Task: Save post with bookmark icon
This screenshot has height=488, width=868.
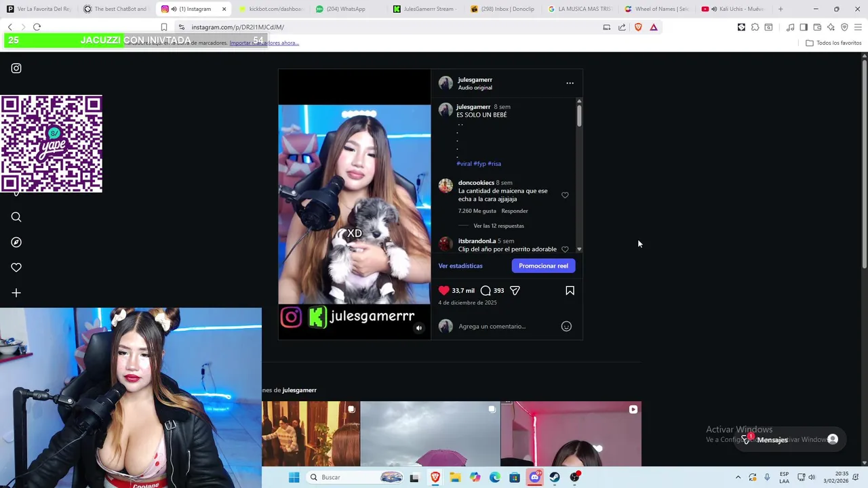Action: click(x=570, y=290)
